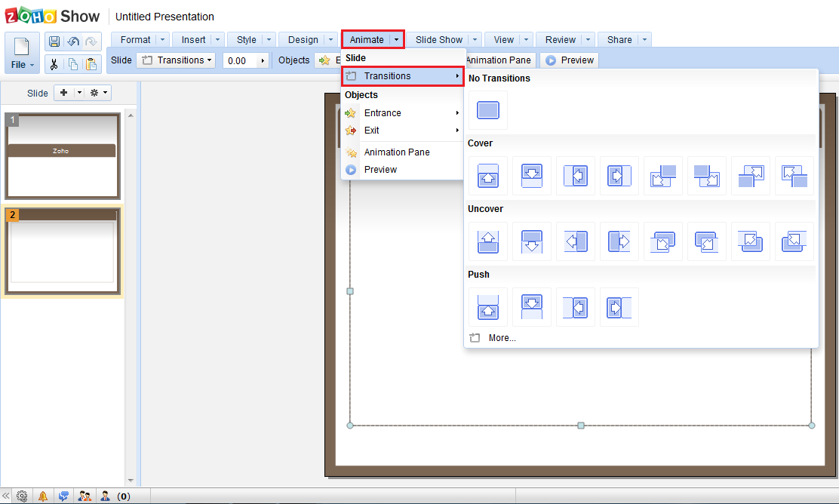Image resolution: width=839 pixels, height=504 pixels.
Task: Choose Uncover up transition icon
Action: pyautogui.click(x=488, y=242)
